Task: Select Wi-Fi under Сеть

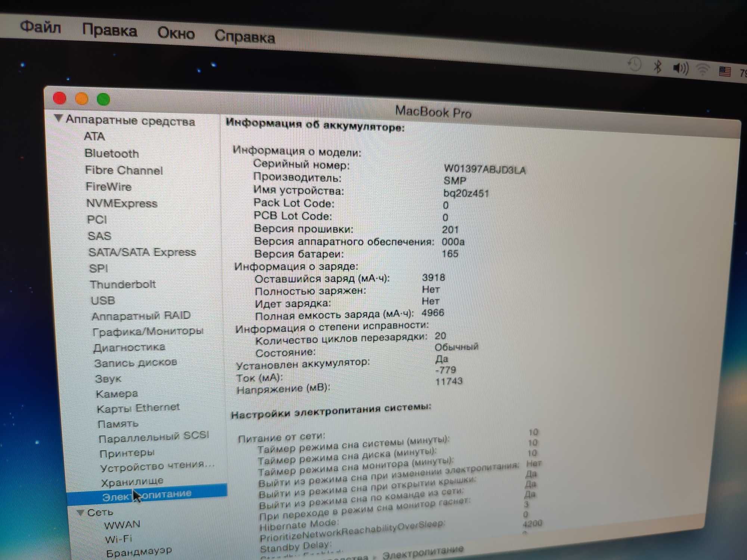Action: pos(118,539)
